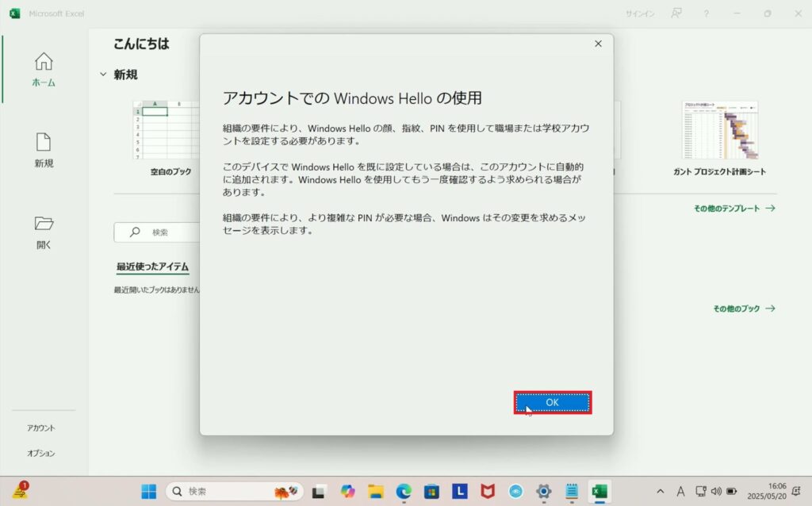
Task: Click the IME input mode A indicator
Action: (680, 492)
